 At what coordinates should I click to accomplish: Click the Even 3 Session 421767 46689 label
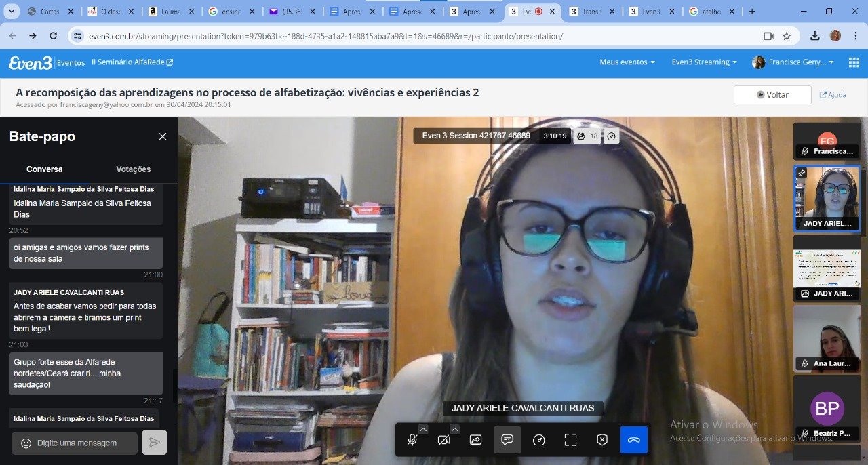coord(476,136)
